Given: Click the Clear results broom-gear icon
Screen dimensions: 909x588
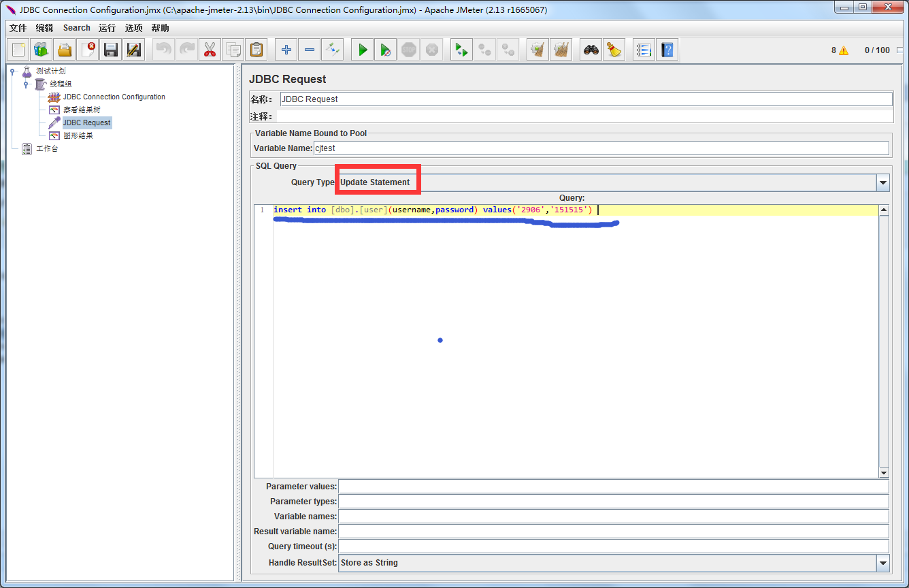Looking at the screenshot, I should (538, 50).
